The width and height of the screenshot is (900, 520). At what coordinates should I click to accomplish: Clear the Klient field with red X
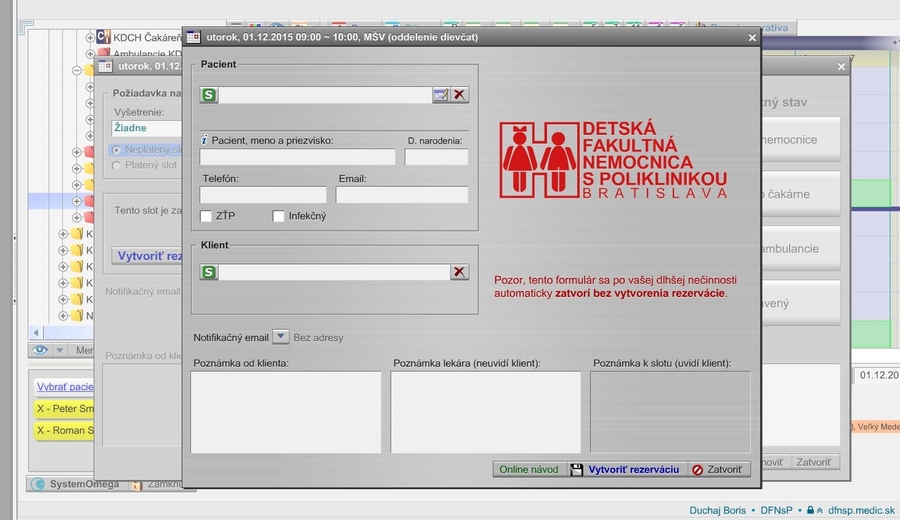[459, 272]
